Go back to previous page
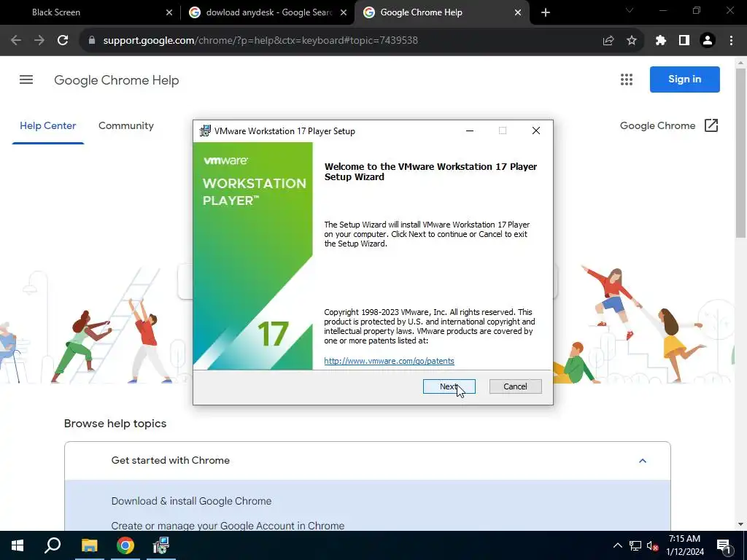 click(16, 40)
